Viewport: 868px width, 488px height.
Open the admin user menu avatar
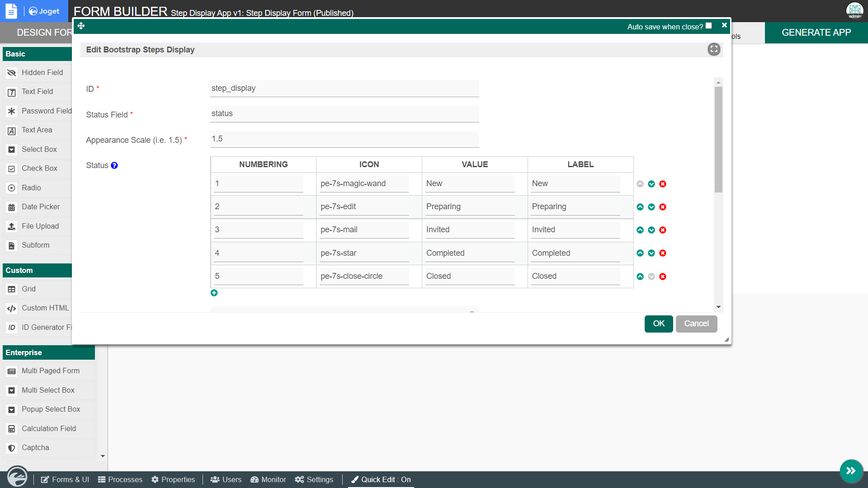click(x=854, y=10)
